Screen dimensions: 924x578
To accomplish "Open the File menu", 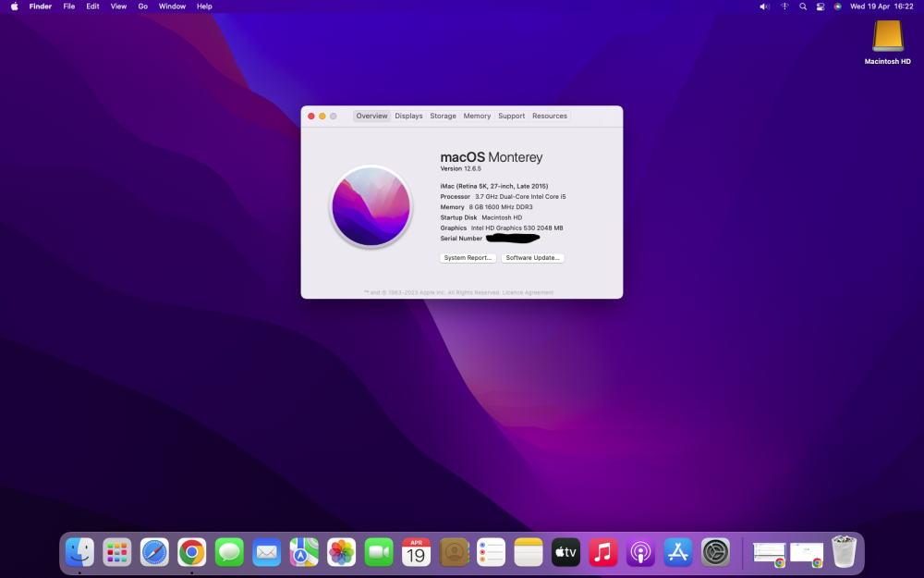I will (x=69, y=6).
